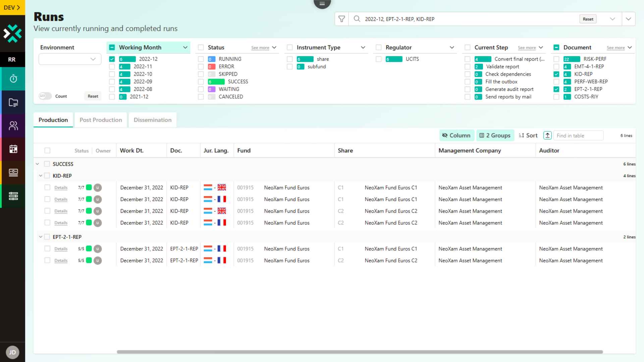Open the users section in the sidebar
The image size is (644, 362).
[13, 125]
